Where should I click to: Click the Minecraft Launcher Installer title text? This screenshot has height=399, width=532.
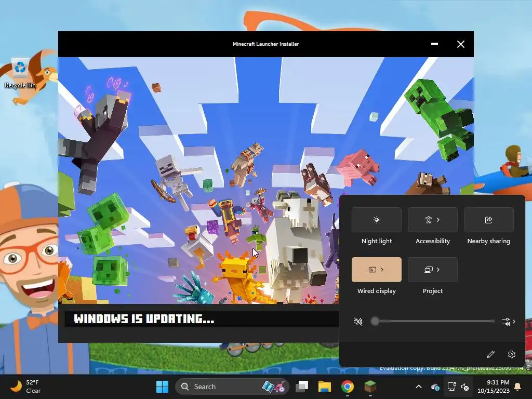coord(265,44)
